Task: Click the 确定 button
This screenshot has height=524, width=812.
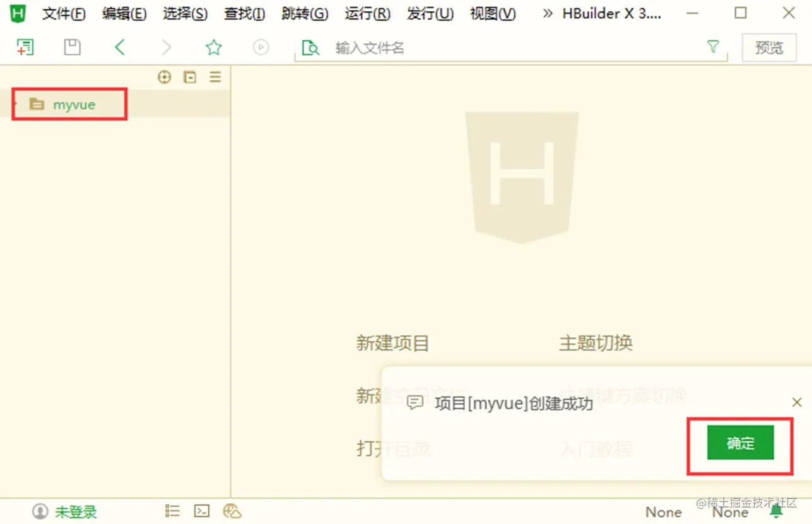Action: (x=740, y=443)
